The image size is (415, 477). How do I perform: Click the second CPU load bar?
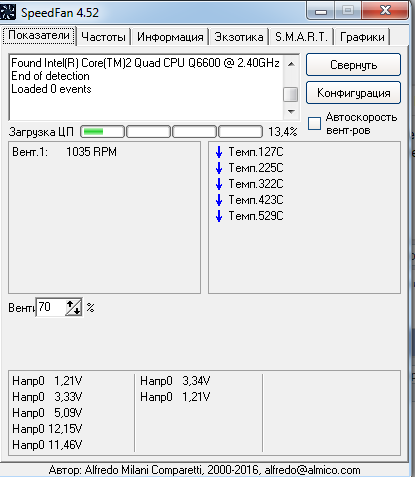[148, 132]
